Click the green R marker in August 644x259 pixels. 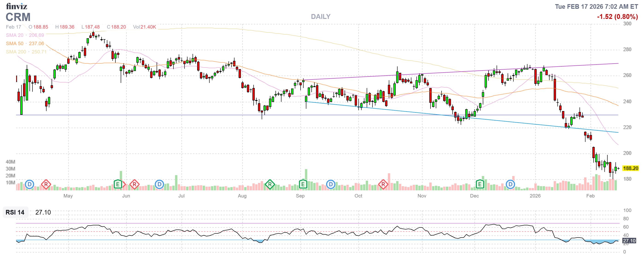pos(270,185)
